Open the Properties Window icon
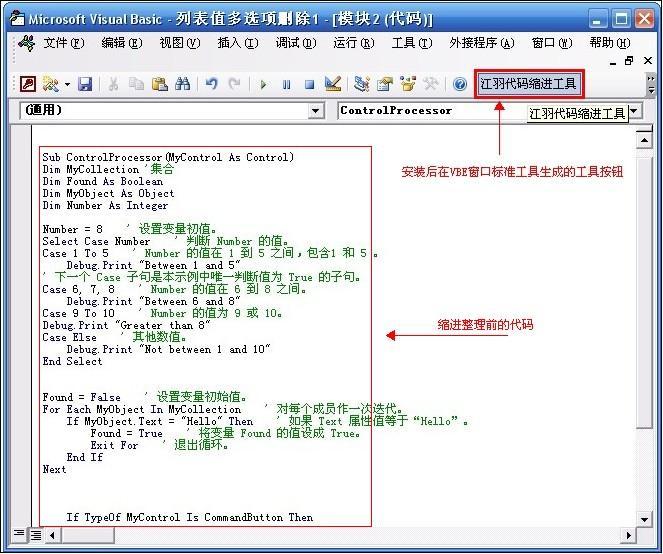663x554 pixels. coord(385,84)
